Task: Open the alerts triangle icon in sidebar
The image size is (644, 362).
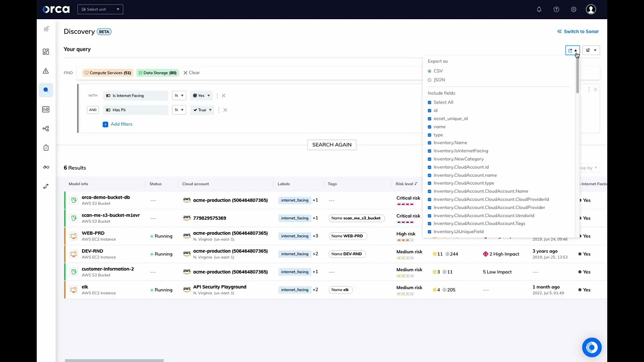Action: [46, 71]
